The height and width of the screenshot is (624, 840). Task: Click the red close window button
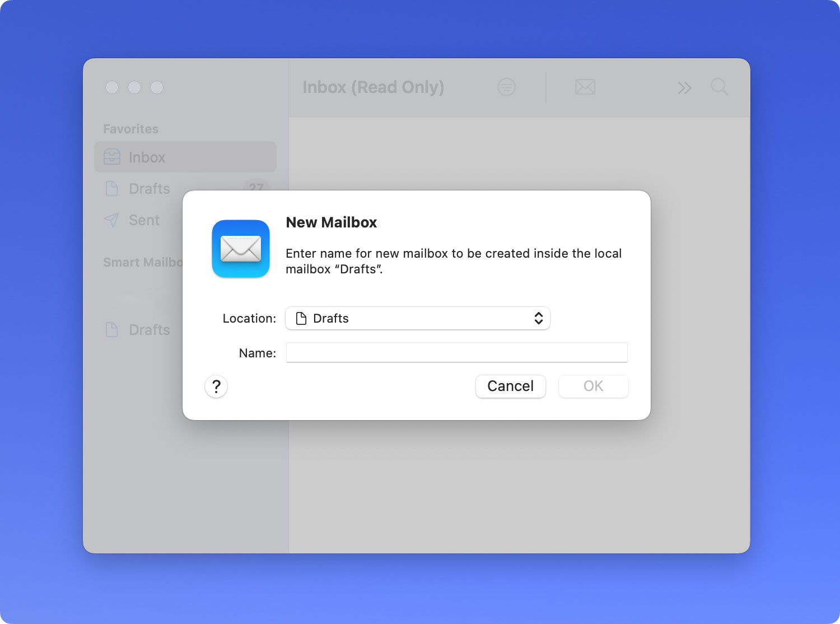click(112, 87)
